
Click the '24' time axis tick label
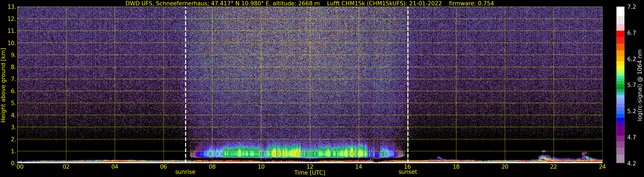click(602, 167)
